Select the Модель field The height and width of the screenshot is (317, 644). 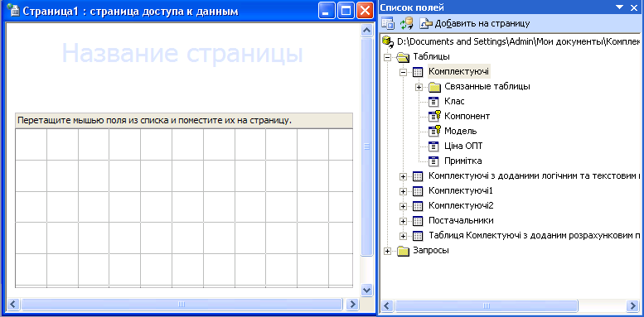pyautogui.click(x=460, y=131)
